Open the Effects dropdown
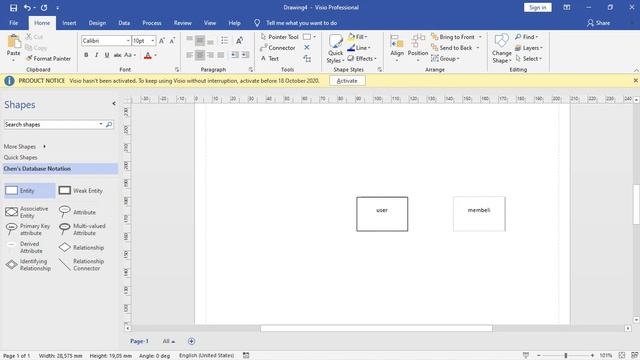The image size is (640, 360). pos(362,58)
